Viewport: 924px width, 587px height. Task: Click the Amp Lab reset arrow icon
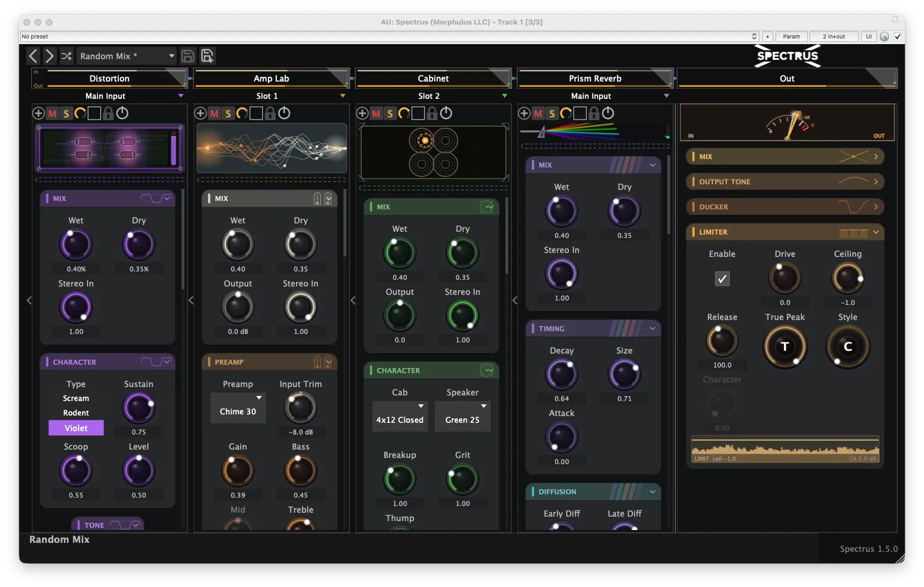coord(242,113)
